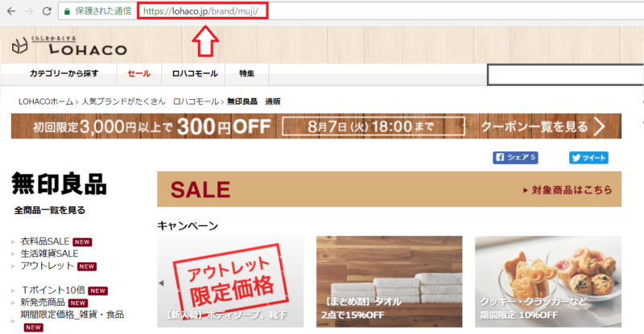Advance the carousel with right arrow
Screen dimensions: 644x334
[617, 283]
